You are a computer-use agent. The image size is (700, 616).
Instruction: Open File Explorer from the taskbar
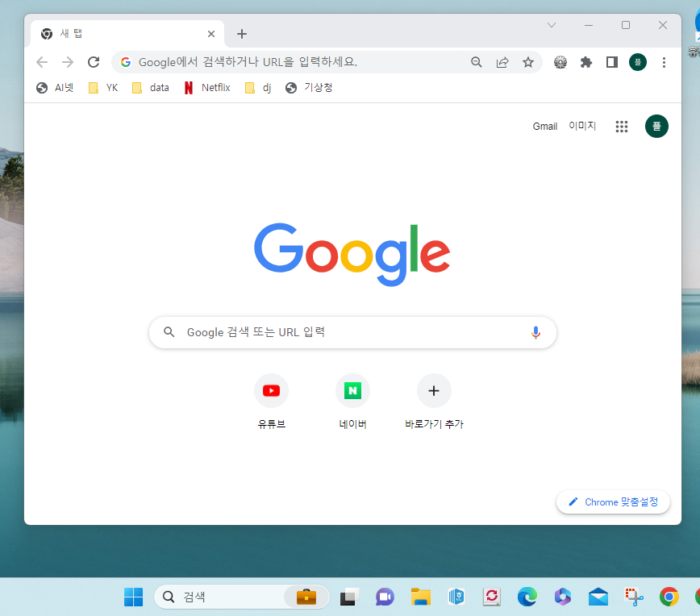coord(420,597)
